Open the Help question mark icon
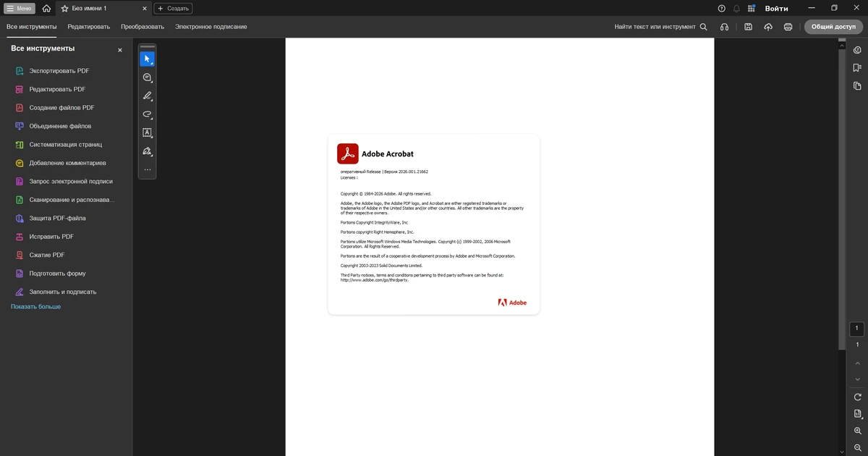The width and height of the screenshot is (868, 456). click(721, 9)
